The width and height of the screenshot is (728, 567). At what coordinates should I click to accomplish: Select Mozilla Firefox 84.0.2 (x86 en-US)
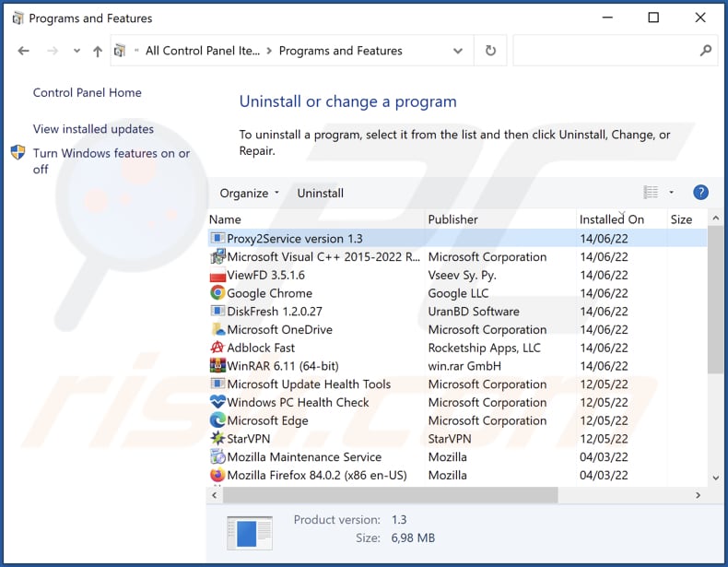pos(317,475)
